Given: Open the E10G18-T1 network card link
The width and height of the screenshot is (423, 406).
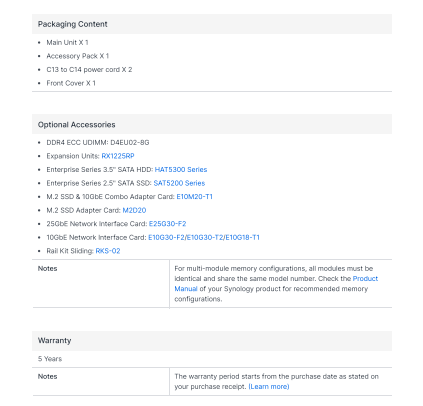Looking at the screenshot, I should click(242, 237).
